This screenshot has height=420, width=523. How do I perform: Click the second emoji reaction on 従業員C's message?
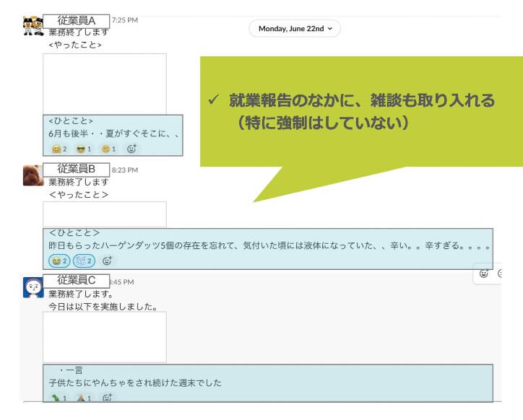coord(84,398)
